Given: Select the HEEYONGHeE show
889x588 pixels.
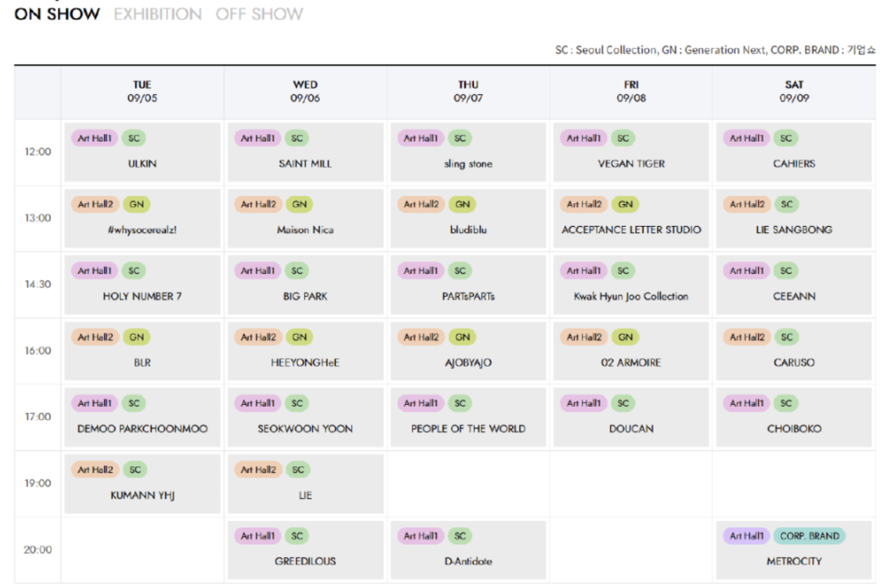Looking at the screenshot, I should click(x=305, y=351).
